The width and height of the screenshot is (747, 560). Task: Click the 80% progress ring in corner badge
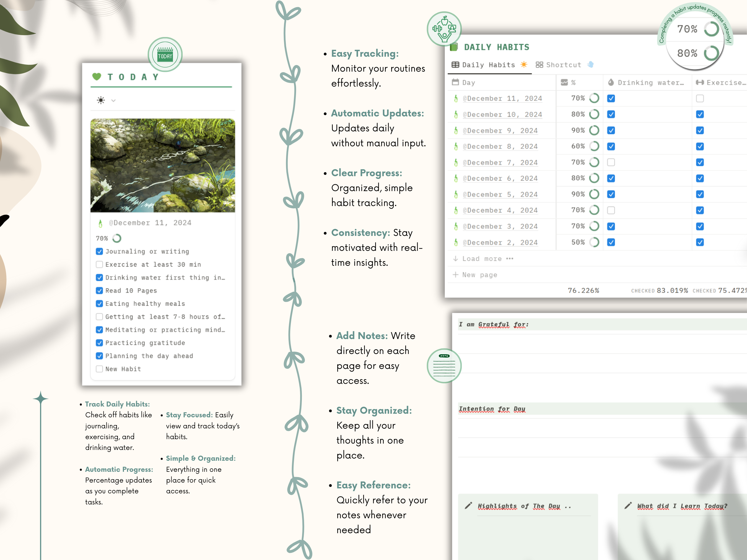coord(712,53)
